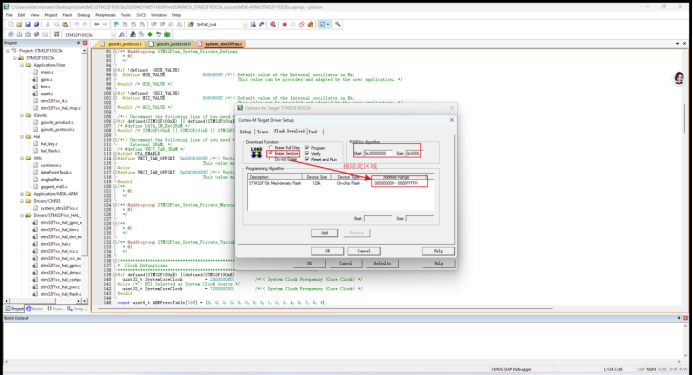693x375 pixels.
Task: Click OK in the Options for Target dialog
Action: point(309,263)
